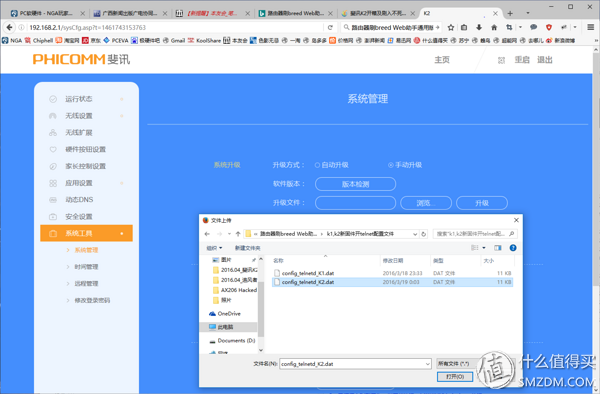Click the 版本检测 button

355,184
